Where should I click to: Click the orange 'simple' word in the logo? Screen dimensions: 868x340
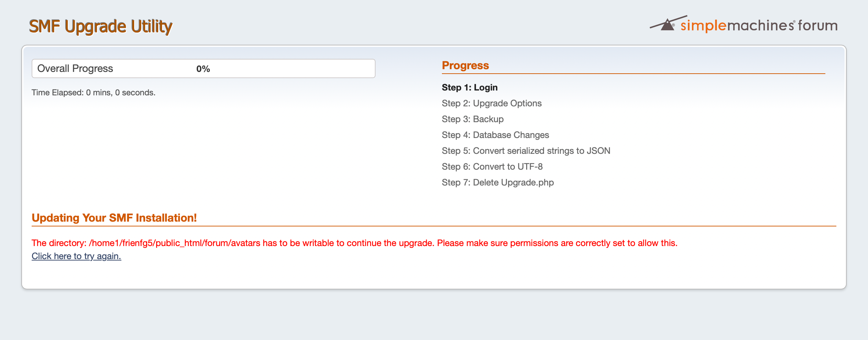point(703,26)
